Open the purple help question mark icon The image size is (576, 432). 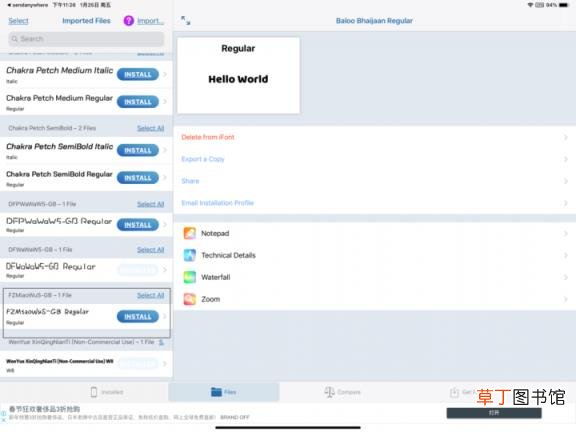(x=129, y=21)
